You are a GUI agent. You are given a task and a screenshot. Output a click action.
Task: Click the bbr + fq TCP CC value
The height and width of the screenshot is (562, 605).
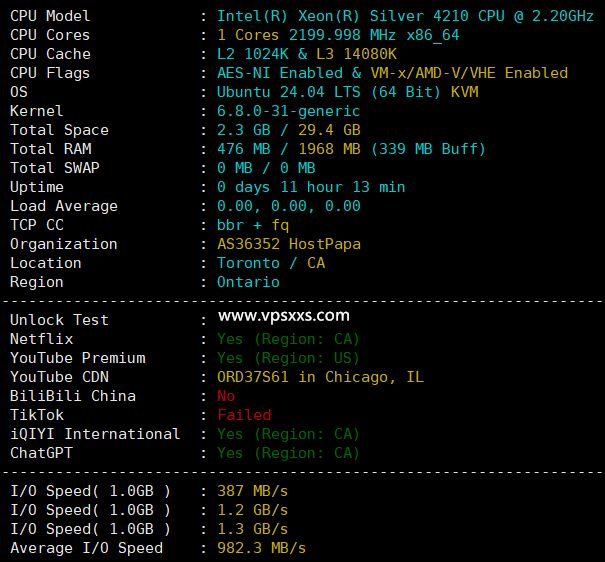pyautogui.click(x=253, y=225)
